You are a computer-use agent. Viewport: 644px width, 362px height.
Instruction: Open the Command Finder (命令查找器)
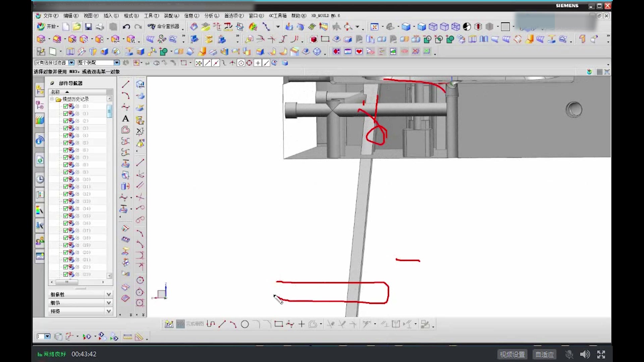[x=164, y=26]
